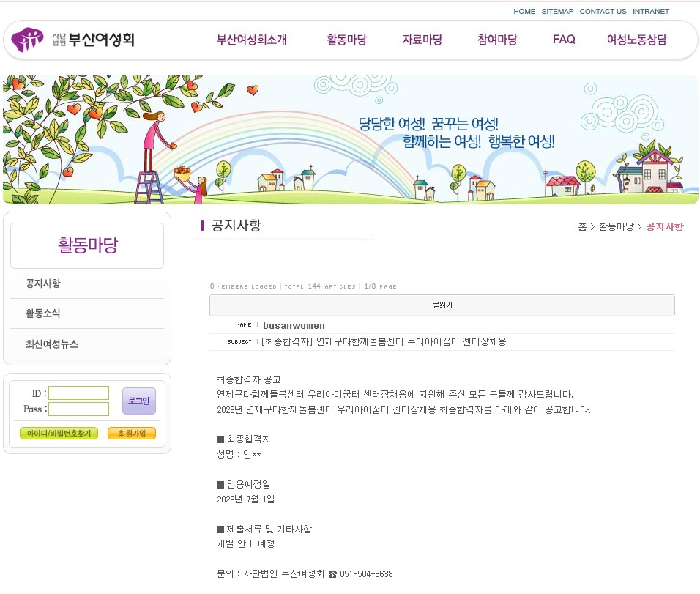This screenshot has height=594, width=700.
Task: Click the 활동마당 breadcrumb link
Action: [x=616, y=227]
